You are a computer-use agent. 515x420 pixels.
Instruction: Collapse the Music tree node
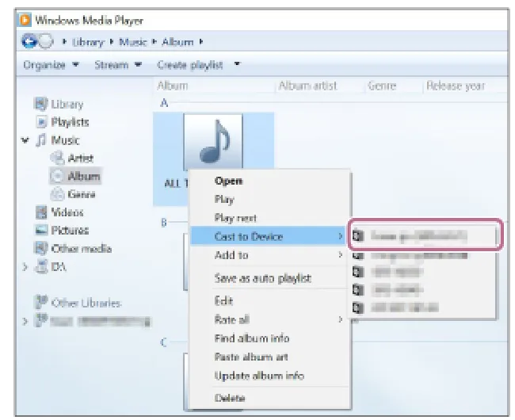tap(25, 140)
